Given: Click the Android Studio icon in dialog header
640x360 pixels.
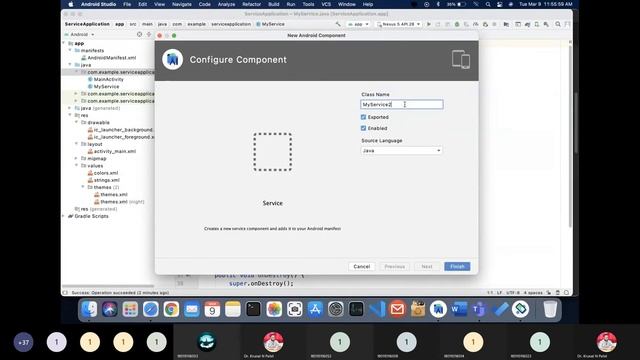Looking at the screenshot, I should (x=173, y=60).
